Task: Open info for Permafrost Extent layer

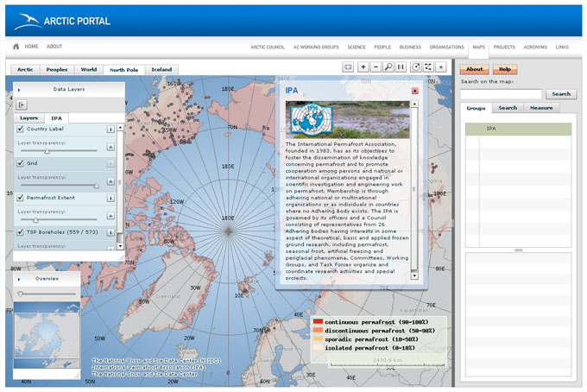Action: [110, 198]
